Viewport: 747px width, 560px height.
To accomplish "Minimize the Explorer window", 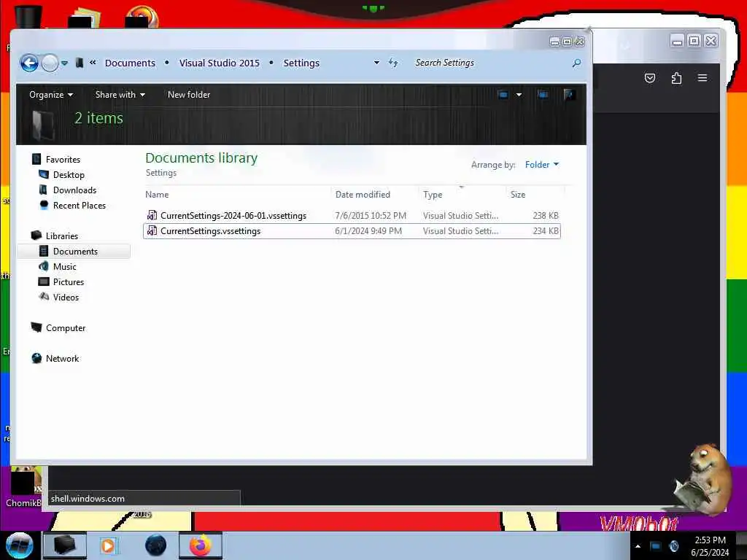I will click(x=554, y=42).
